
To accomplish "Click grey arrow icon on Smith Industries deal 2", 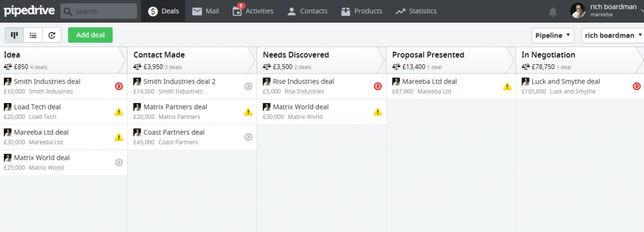I will coord(248,86).
